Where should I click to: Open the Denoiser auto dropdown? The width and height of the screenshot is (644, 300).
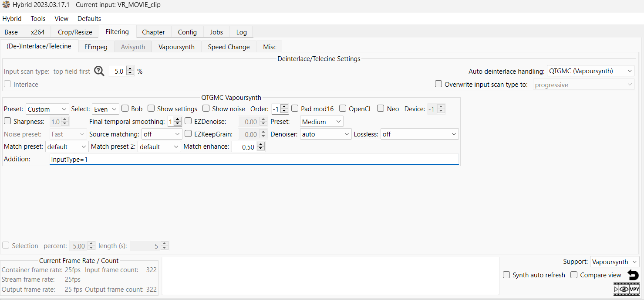[x=326, y=134]
